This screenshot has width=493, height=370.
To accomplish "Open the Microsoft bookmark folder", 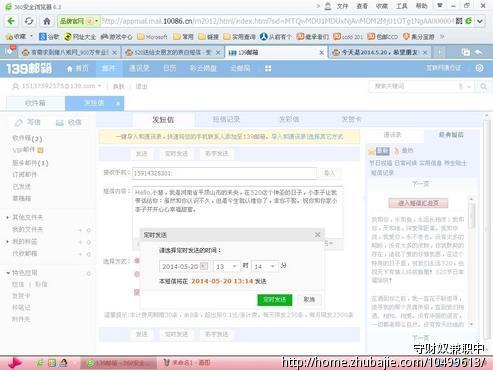I will tap(152, 37).
